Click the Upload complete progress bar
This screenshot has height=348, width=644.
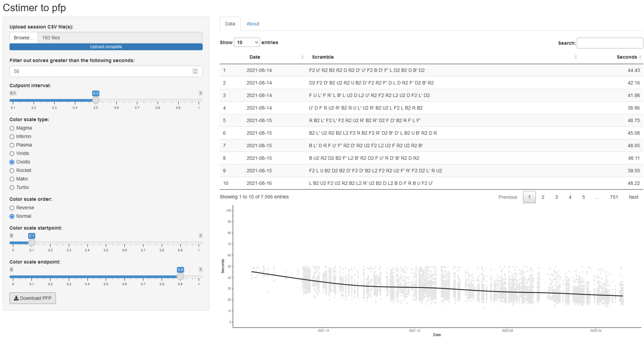click(106, 47)
